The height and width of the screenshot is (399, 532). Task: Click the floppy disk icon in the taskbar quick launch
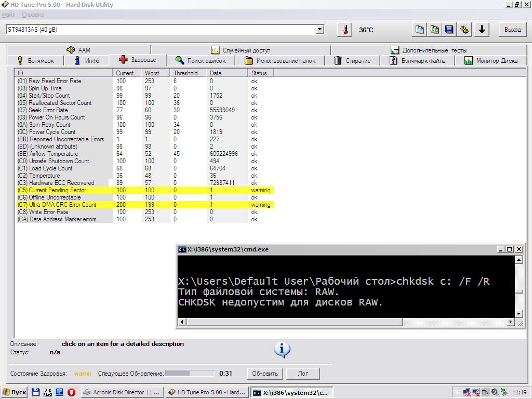[36, 392]
